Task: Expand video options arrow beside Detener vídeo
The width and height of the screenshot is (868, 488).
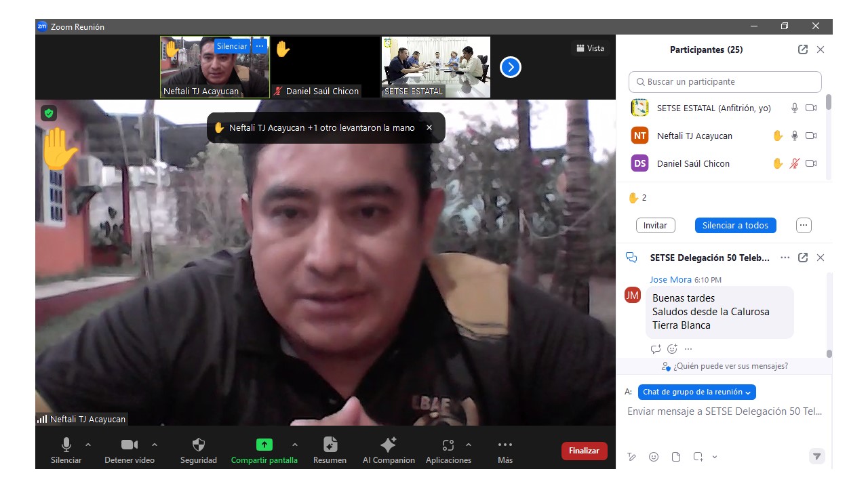Action: coord(155,445)
